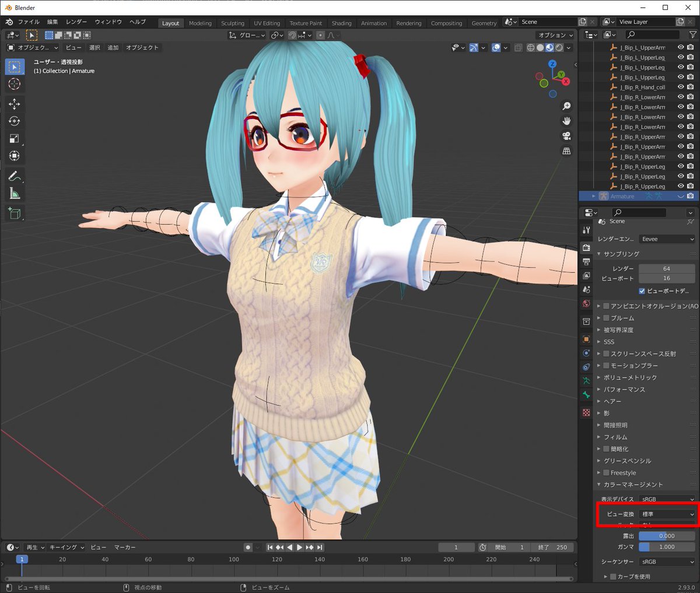
Task: Open Render properties tab
Action: 586,248
